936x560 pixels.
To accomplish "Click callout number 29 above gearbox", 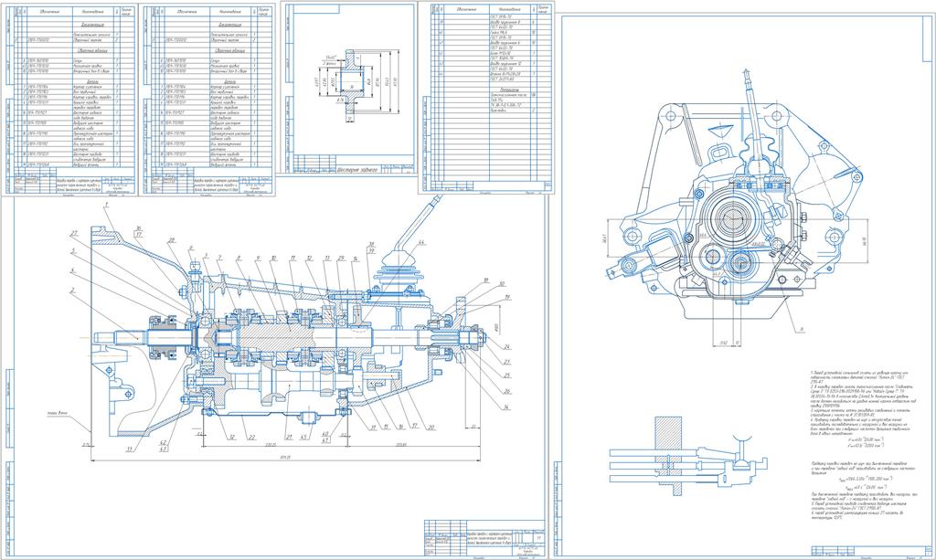I will 341,258.
